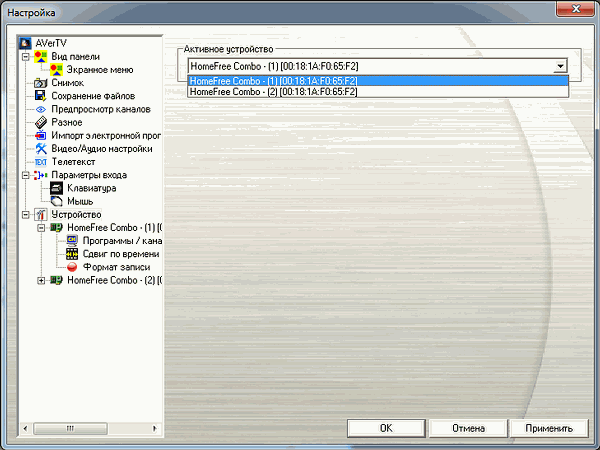The height and width of the screenshot is (450, 600).
Task: Collapse the Устройство tree node
Action: pyautogui.click(x=25, y=215)
